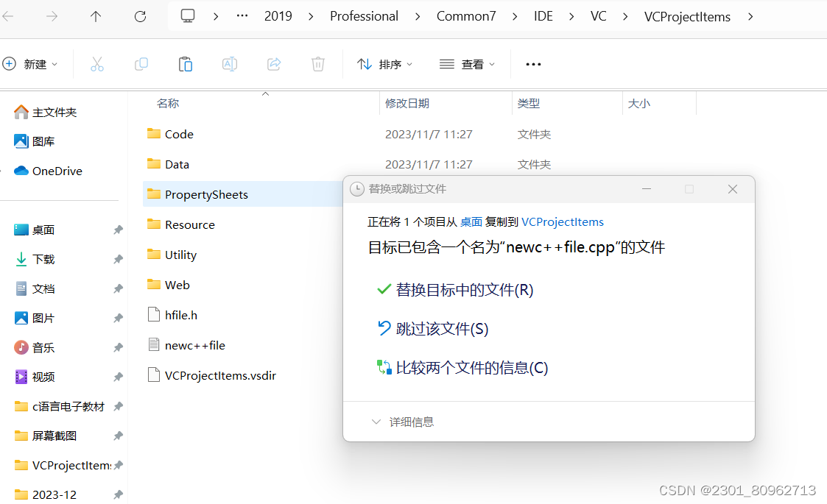The width and height of the screenshot is (827, 504).
Task: Open the VCProjectItems link in dialog
Action: [x=563, y=221]
